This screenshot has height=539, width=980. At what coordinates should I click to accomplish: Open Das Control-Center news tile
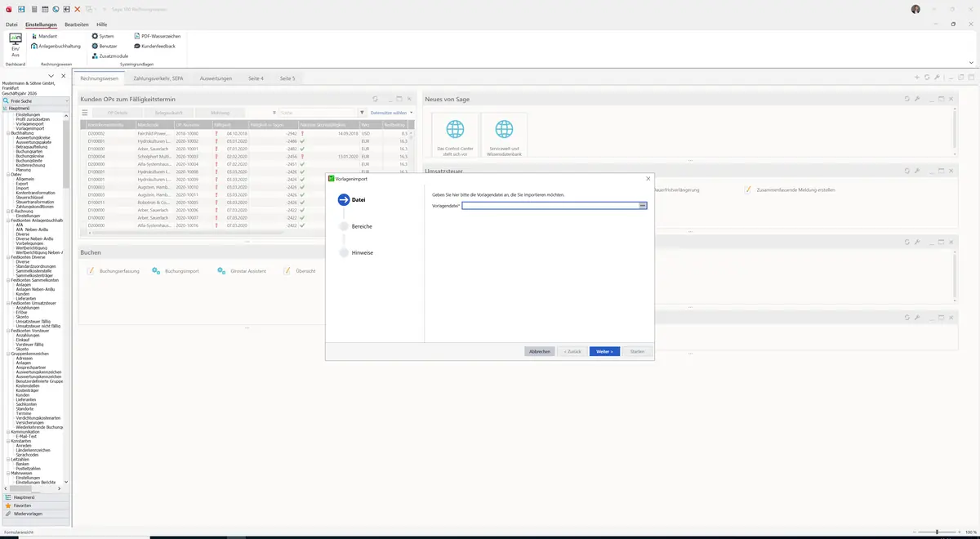pos(455,136)
